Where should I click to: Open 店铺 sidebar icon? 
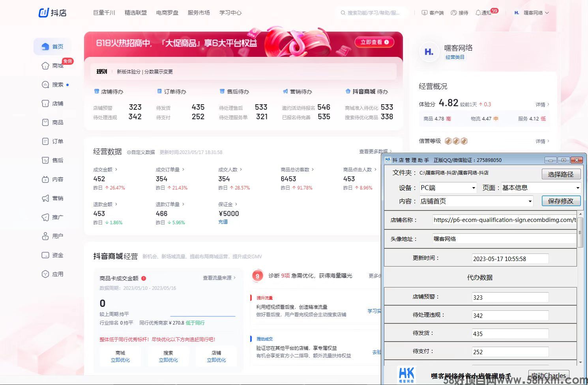tap(45, 103)
